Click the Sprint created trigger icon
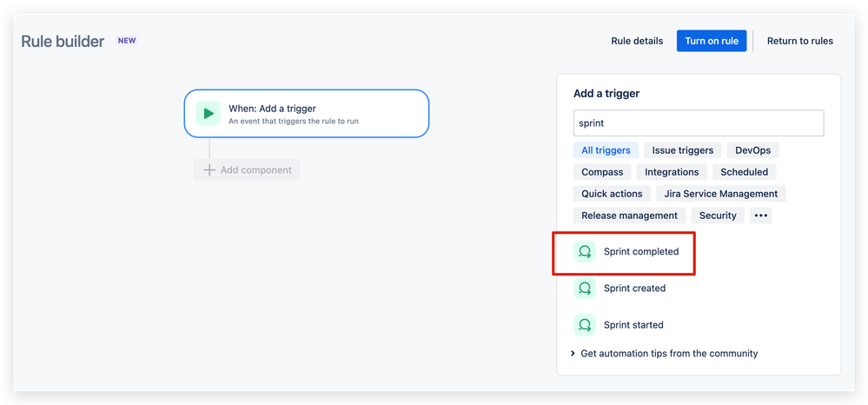 pyautogui.click(x=585, y=288)
